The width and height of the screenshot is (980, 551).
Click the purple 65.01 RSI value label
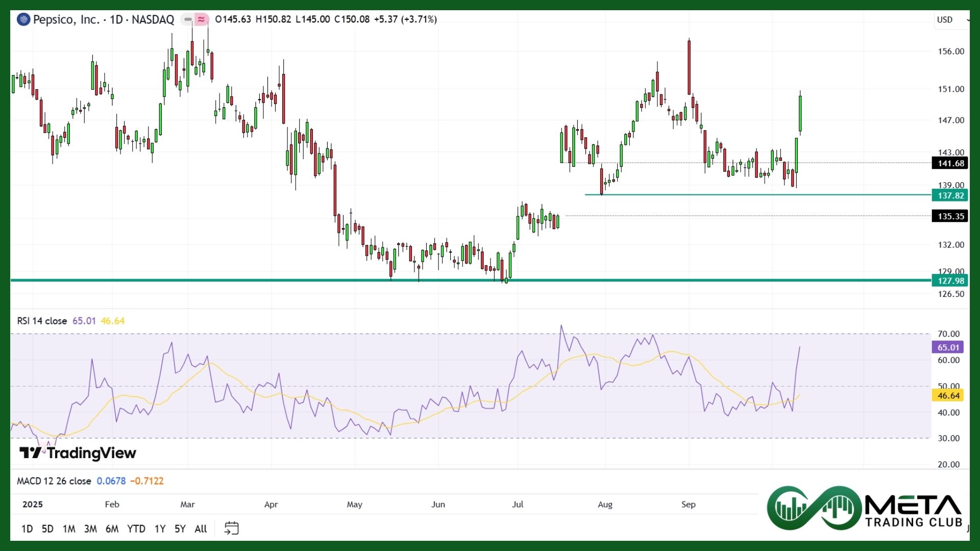point(948,347)
